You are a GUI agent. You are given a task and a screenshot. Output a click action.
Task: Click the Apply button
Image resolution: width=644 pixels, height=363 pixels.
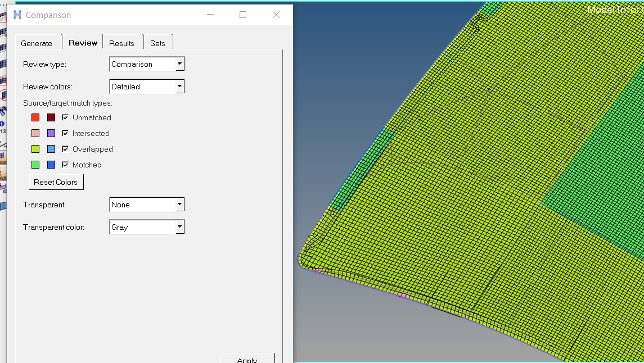(247, 360)
